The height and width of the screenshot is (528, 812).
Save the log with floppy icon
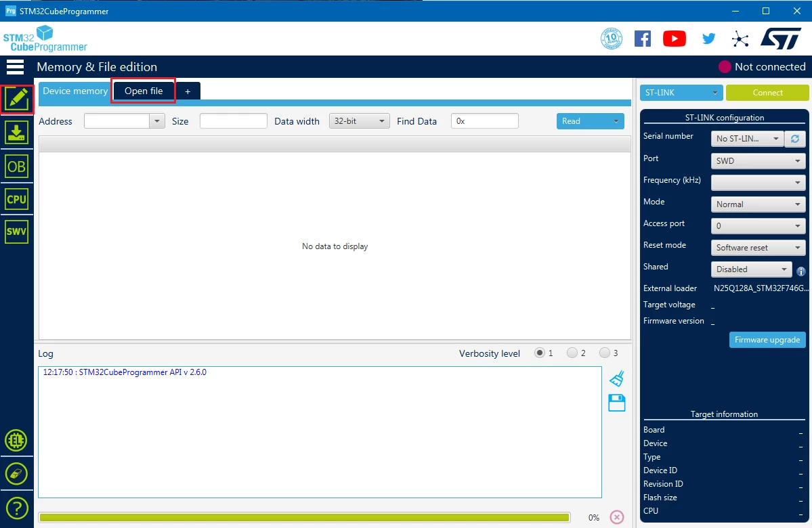617,403
